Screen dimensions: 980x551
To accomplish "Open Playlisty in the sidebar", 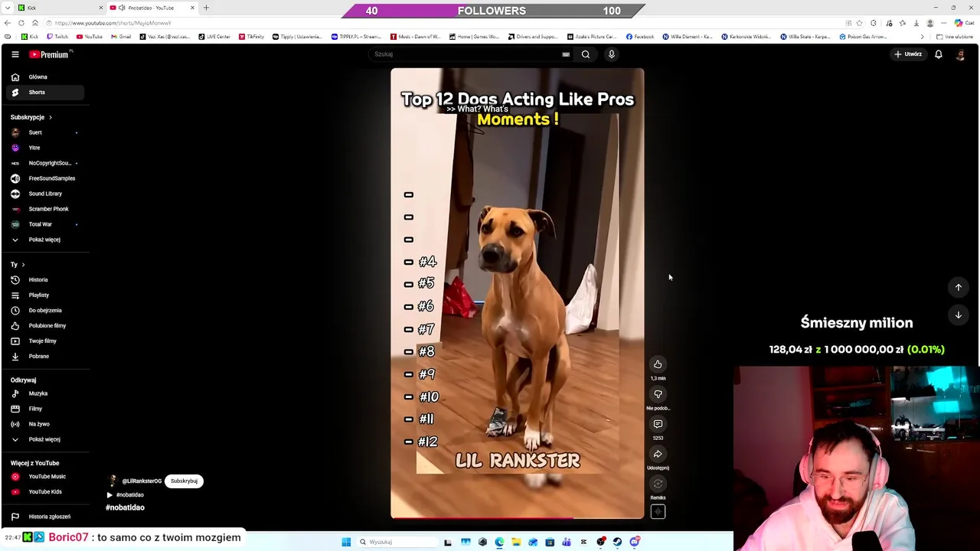I will point(44,295).
